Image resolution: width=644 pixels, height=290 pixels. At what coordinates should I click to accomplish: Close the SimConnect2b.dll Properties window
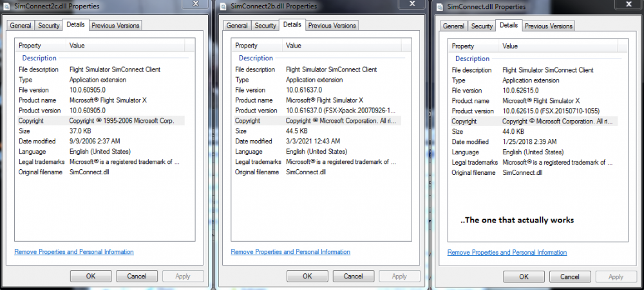412,4
